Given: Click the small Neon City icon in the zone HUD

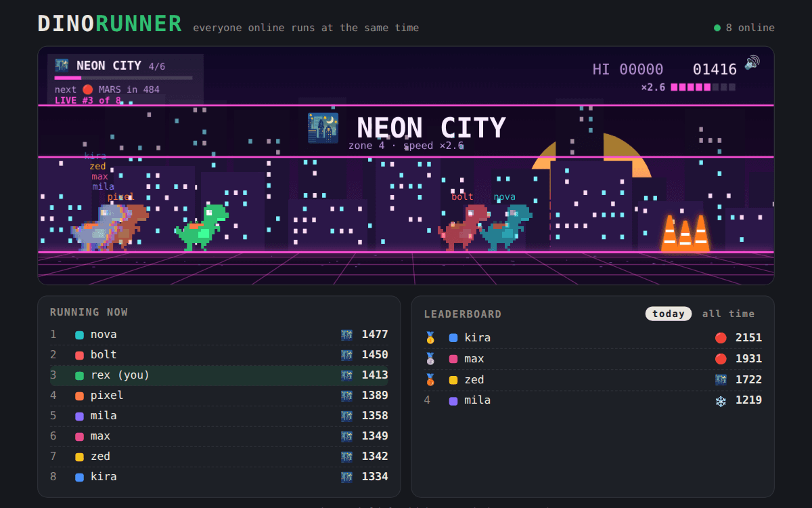Looking at the screenshot, I should [62, 66].
